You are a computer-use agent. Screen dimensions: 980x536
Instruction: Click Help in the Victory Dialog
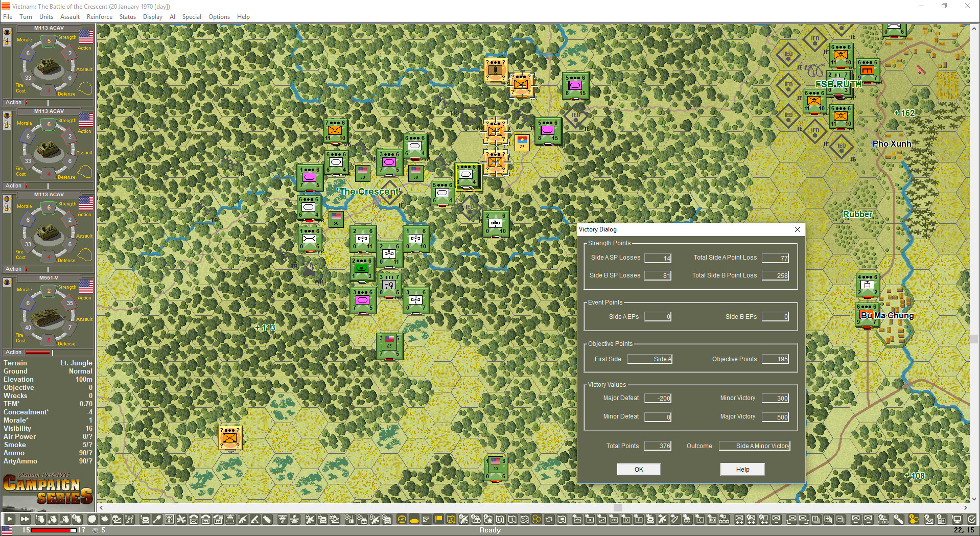742,469
